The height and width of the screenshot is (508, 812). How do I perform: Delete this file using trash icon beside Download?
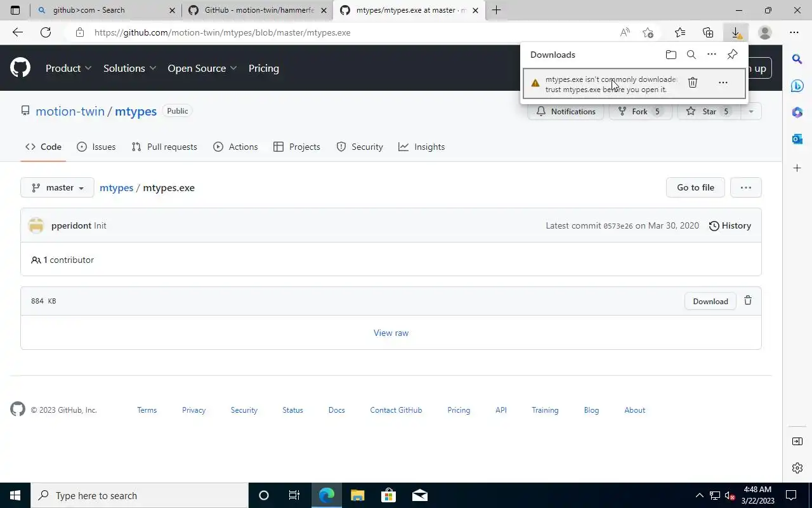[748, 300]
